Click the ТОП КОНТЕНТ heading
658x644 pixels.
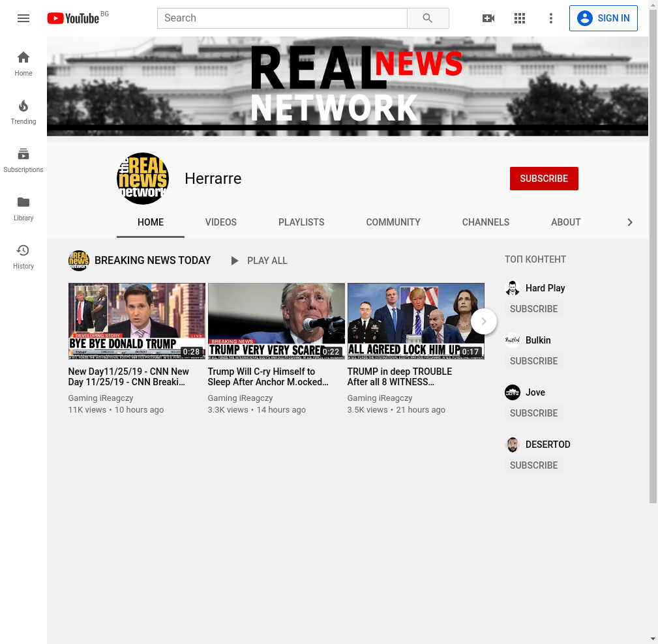click(535, 259)
